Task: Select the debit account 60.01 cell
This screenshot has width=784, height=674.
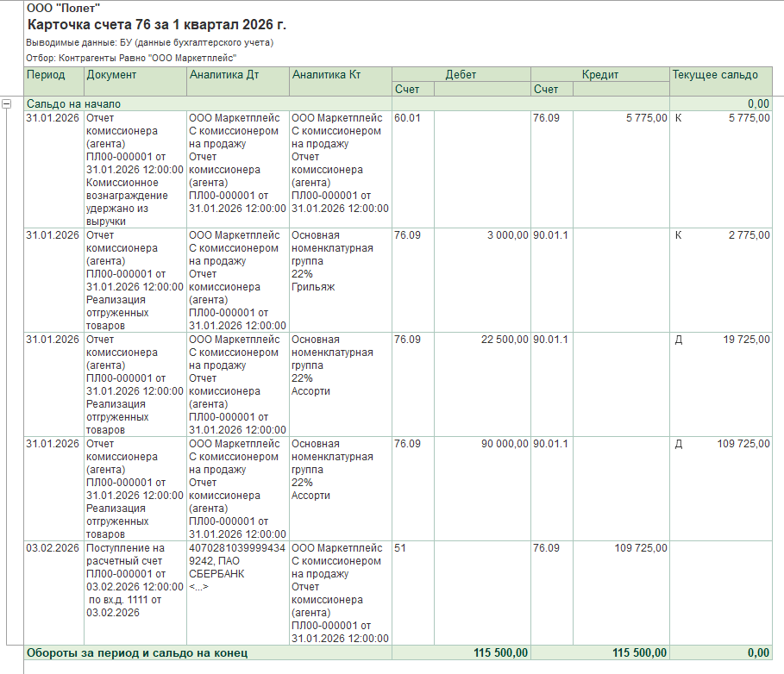Action: point(412,118)
